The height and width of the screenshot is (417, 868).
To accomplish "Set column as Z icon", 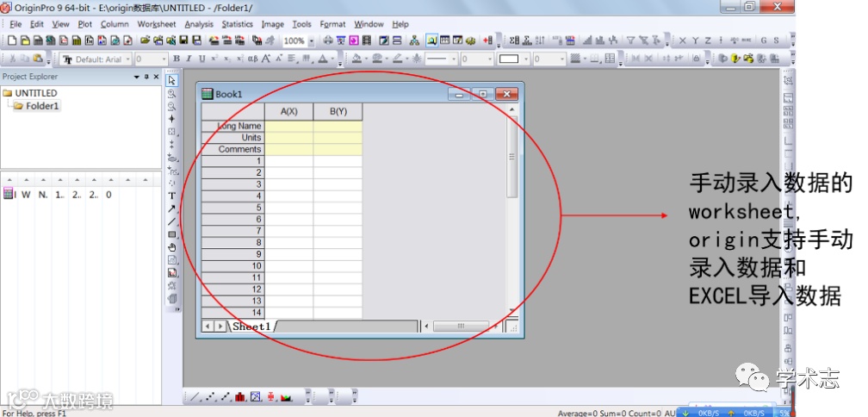I will pyautogui.click(x=708, y=40).
